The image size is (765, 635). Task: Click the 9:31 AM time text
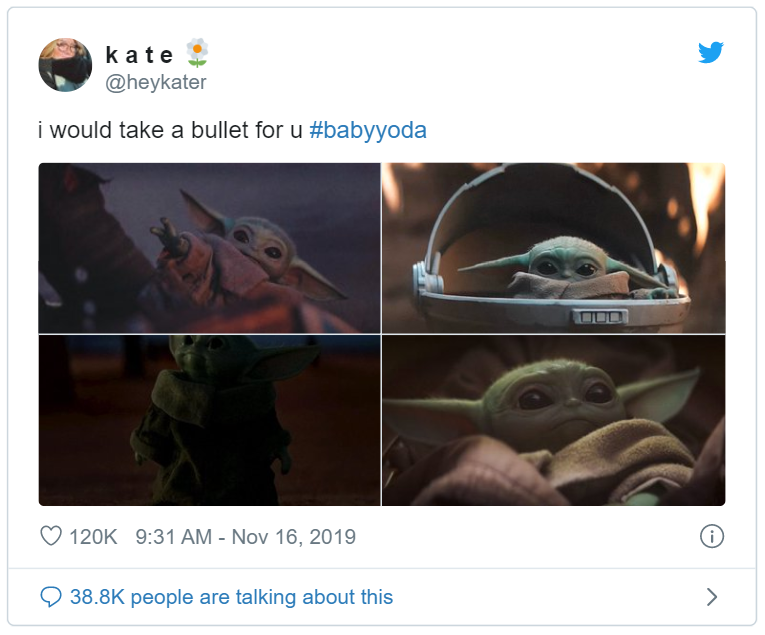pyautogui.click(x=172, y=537)
